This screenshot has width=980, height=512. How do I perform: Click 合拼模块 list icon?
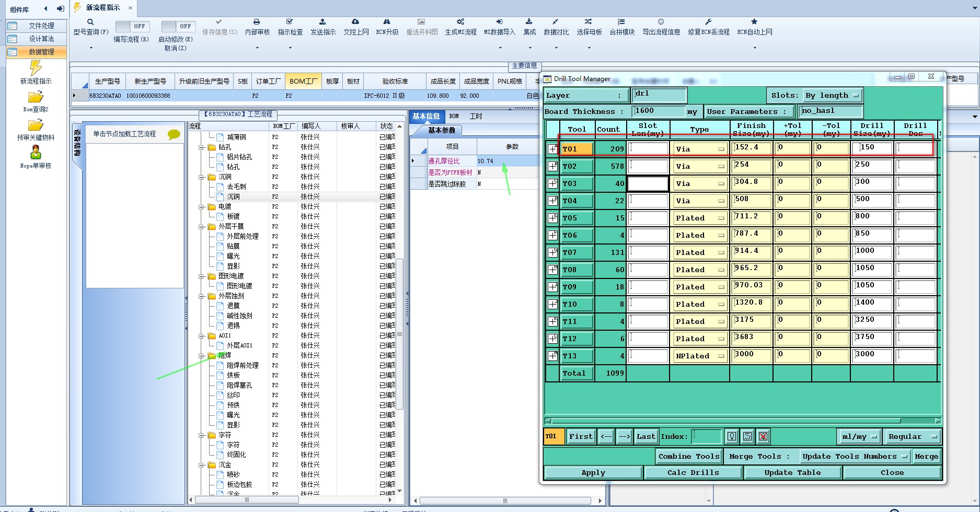[x=621, y=22]
